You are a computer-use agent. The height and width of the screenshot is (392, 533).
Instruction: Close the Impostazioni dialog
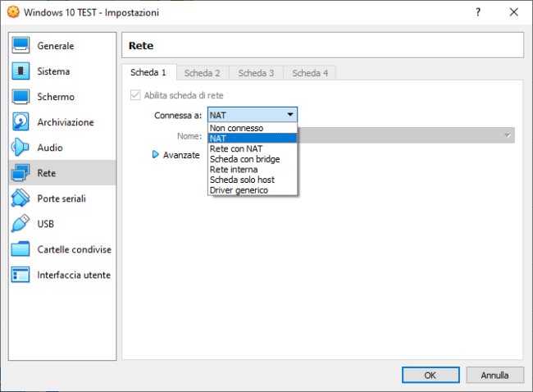(514, 12)
